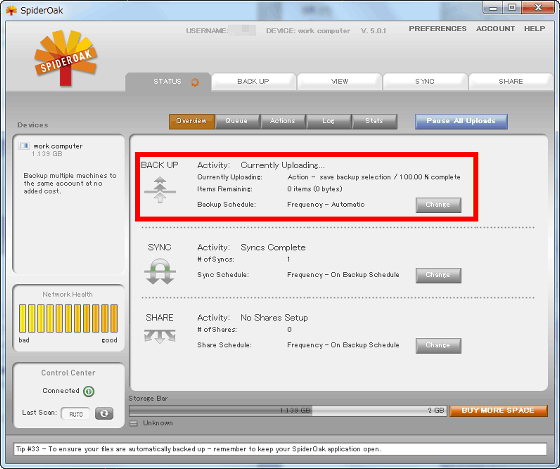The width and height of the screenshot is (560, 469).
Task: Minimize the SpiderOak window
Action: [x=493, y=8]
